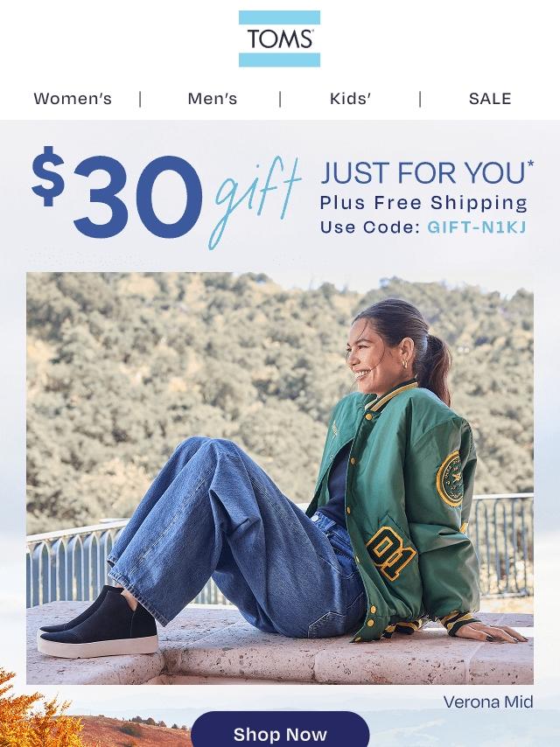Image resolution: width=560 pixels, height=747 pixels.
Task: Click the big $30 headline
Action: pos(116,192)
